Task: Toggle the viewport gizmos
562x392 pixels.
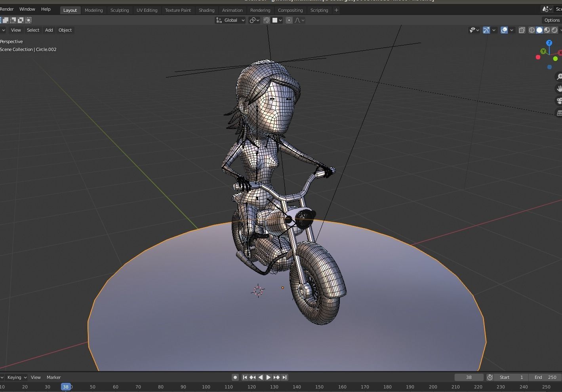Action: (486, 30)
